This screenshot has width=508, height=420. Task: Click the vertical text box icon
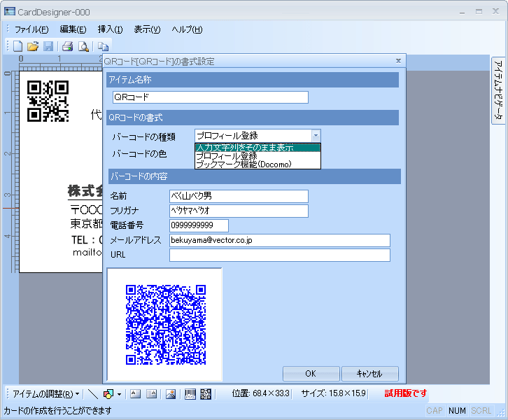(x=151, y=394)
